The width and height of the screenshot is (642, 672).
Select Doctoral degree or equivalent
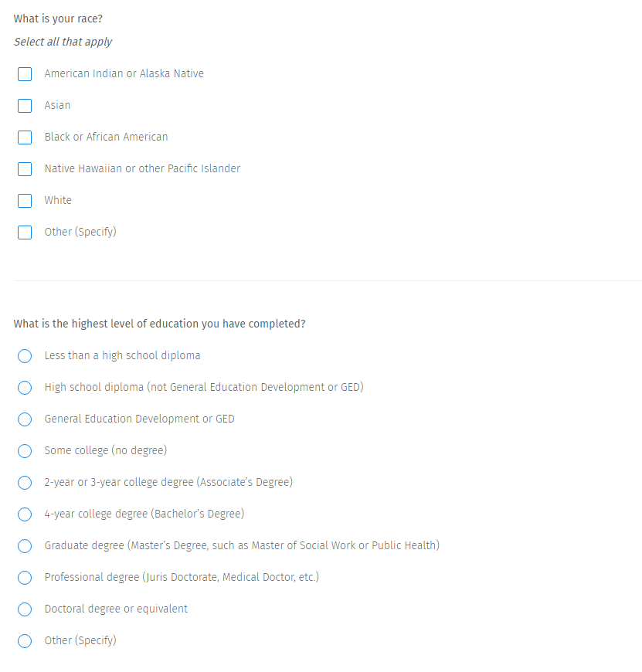click(x=25, y=609)
